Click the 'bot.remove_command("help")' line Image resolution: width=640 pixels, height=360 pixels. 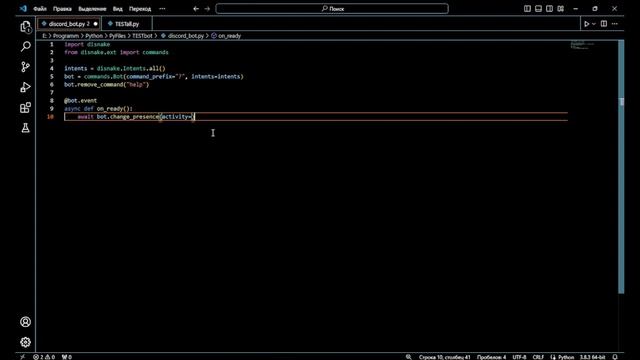coord(107,84)
